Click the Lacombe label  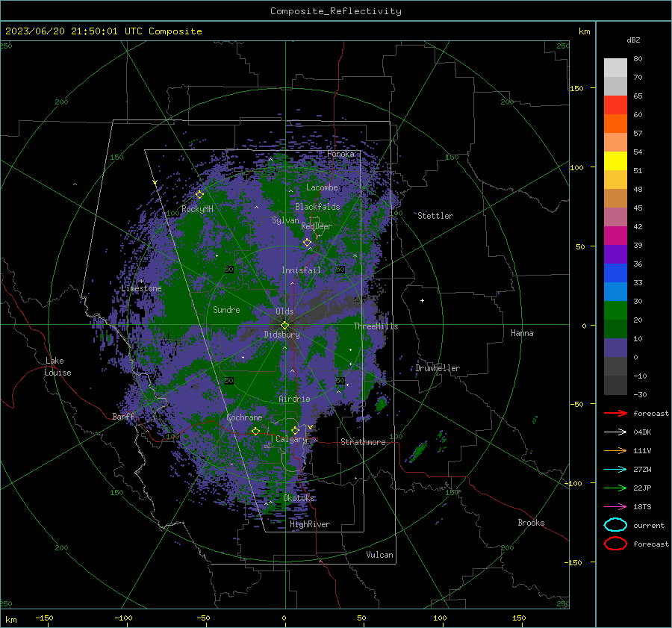point(322,187)
